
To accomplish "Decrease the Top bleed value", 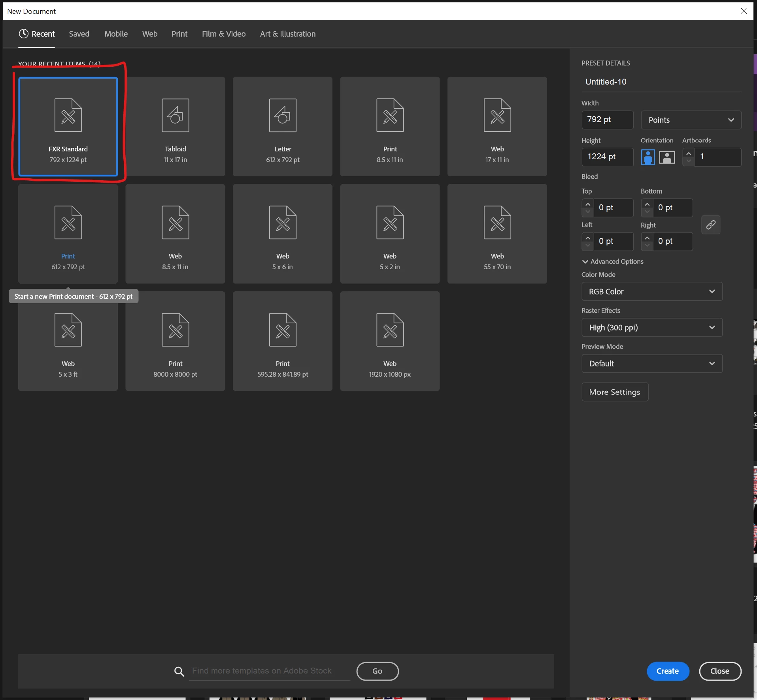I will pyautogui.click(x=588, y=211).
